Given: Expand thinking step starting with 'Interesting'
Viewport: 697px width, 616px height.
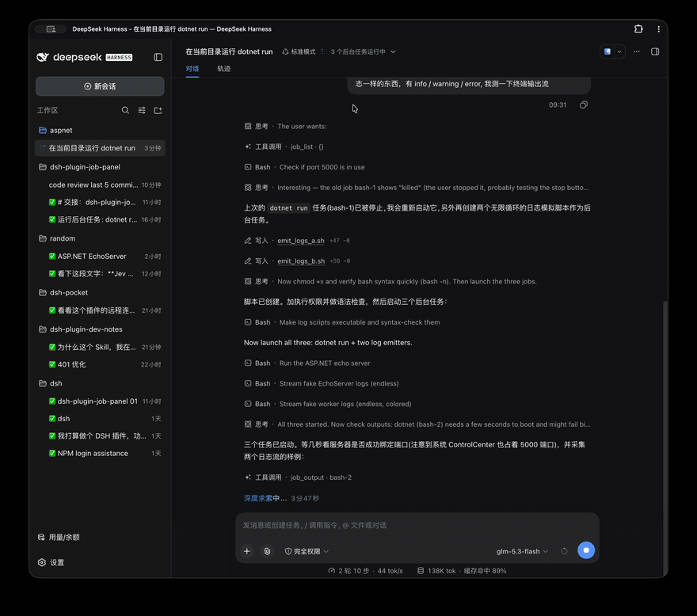Looking at the screenshot, I should coord(417,188).
